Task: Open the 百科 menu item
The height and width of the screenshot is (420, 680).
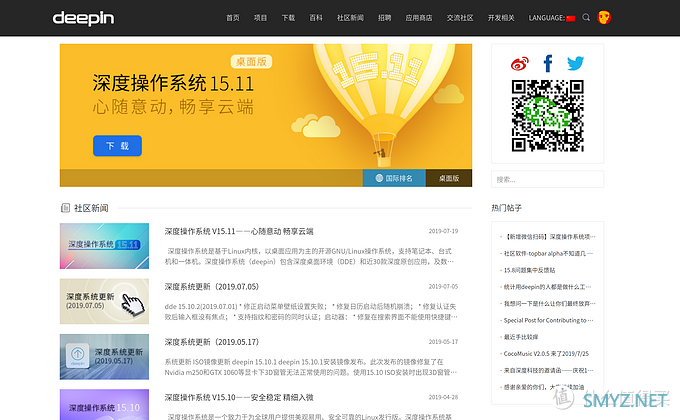Action: click(316, 18)
